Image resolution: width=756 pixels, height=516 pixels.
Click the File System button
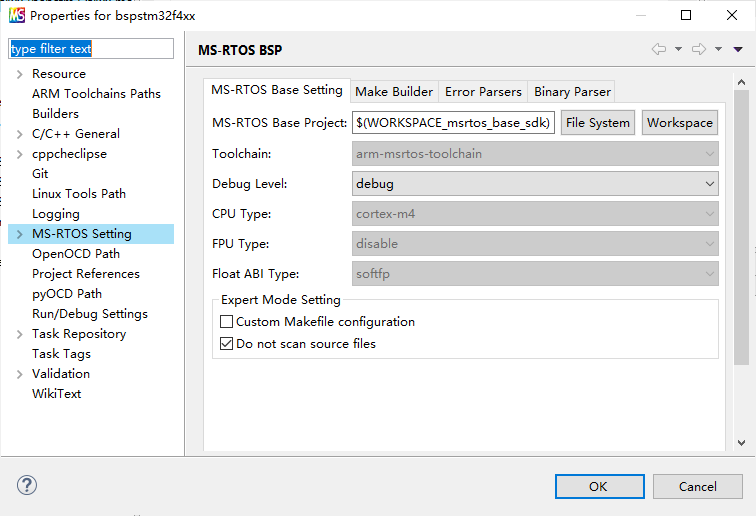click(598, 123)
